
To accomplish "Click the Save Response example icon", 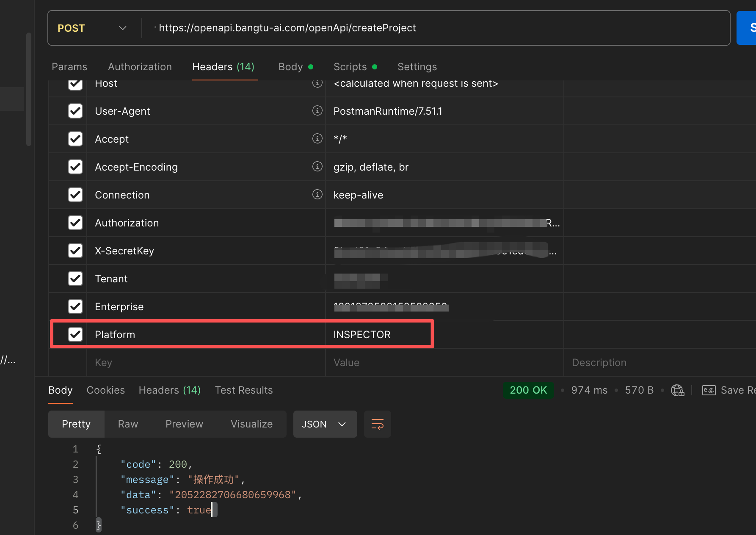I will click(709, 390).
